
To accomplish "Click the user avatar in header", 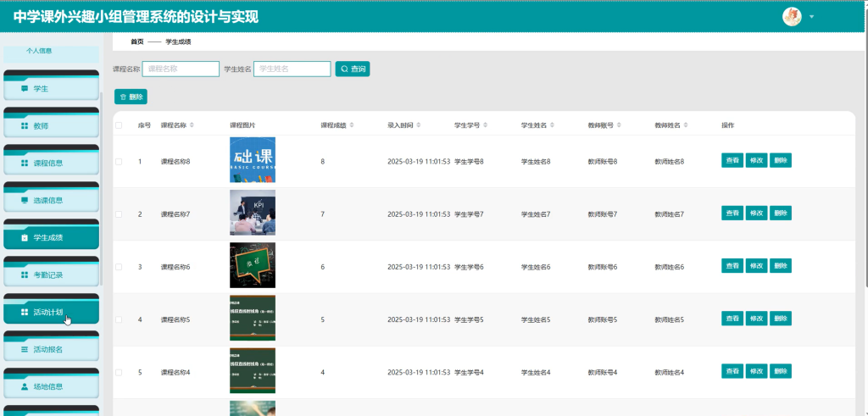I will [792, 17].
